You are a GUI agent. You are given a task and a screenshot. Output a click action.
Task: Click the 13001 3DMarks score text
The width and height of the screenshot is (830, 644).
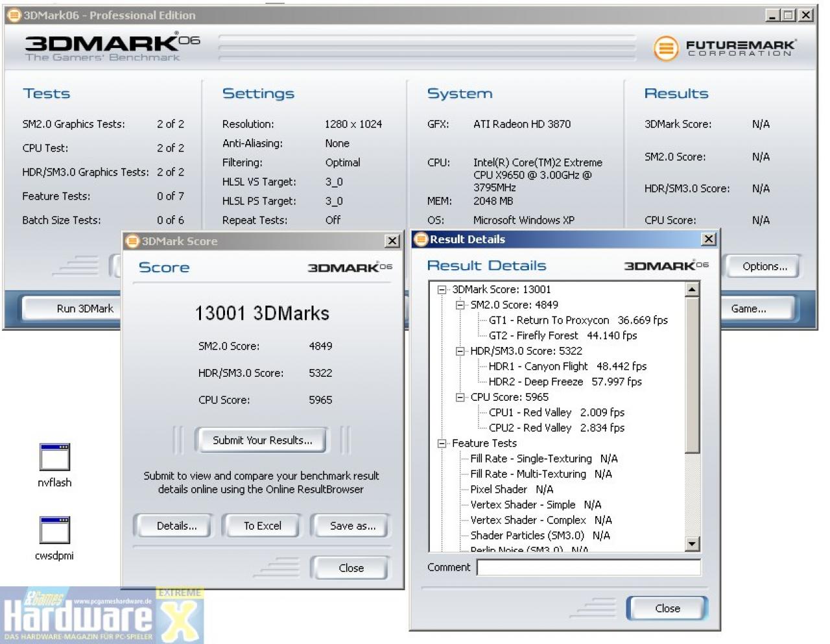262,313
